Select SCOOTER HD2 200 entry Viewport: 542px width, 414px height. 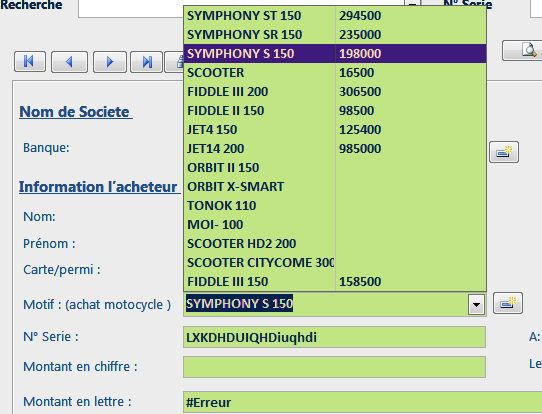(335, 244)
